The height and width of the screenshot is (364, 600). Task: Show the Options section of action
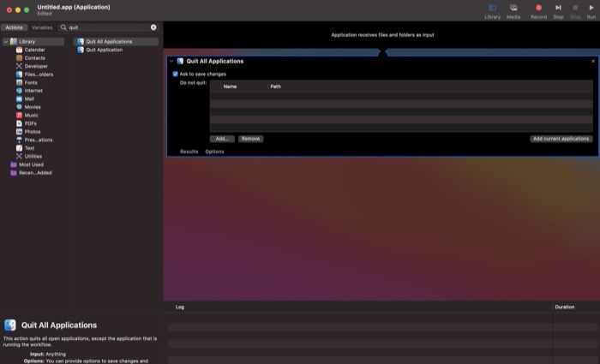click(214, 152)
